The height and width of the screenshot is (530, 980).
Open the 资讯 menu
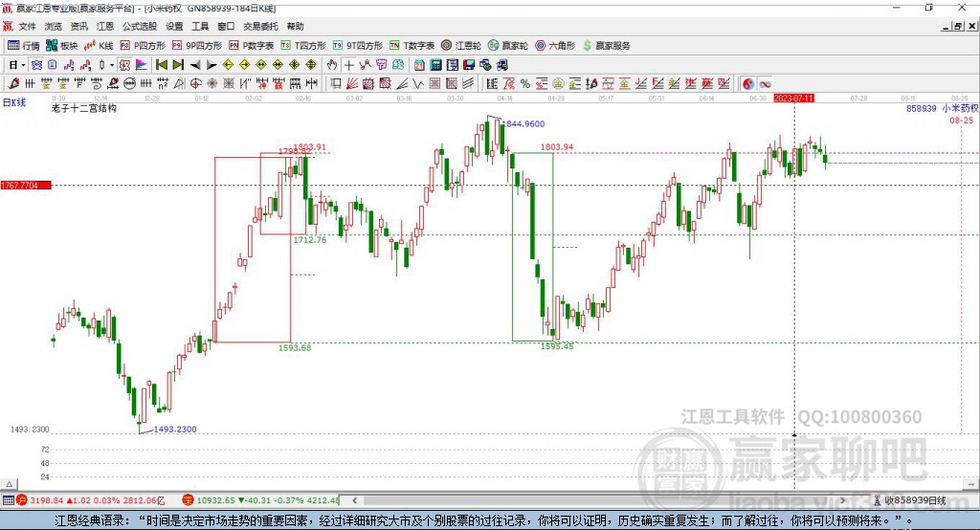pos(79,26)
